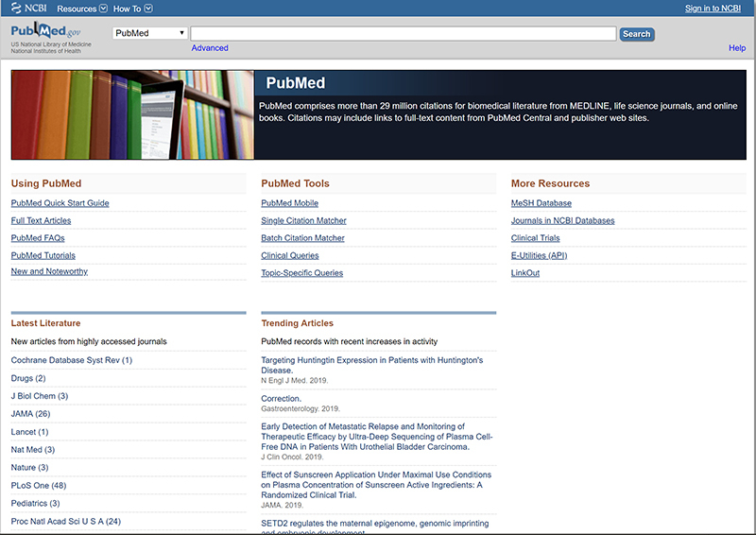The image size is (756, 535).
Task: Click the Trending Articles heading
Action: 297,323
